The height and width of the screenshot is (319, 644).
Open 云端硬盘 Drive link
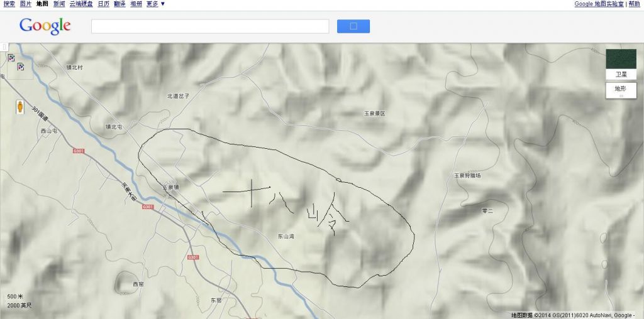[x=81, y=4]
